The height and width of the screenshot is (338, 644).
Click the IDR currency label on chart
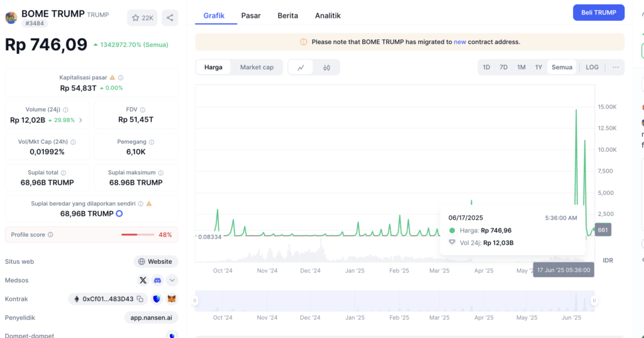click(608, 261)
